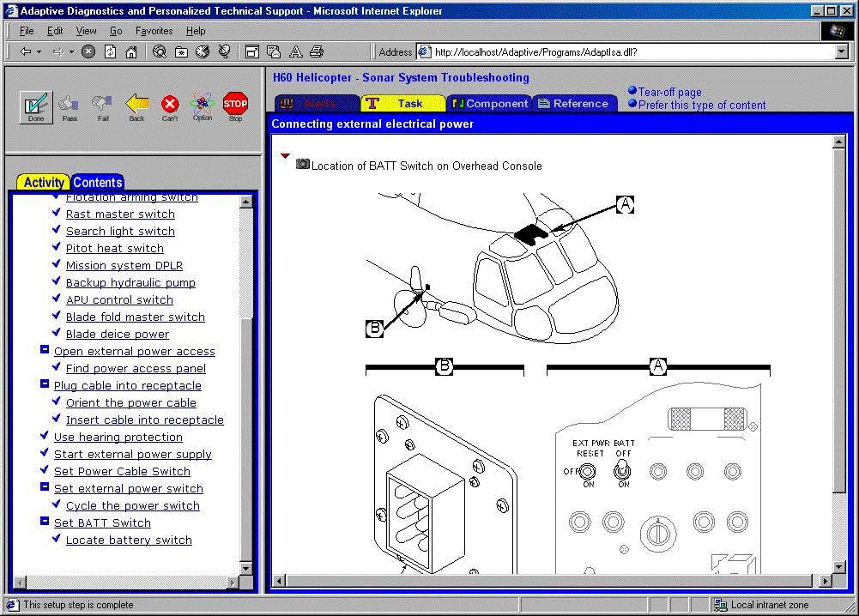Viewport: 859px width, 616px height.
Task: Select the Contents tab
Action: tap(98, 183)
